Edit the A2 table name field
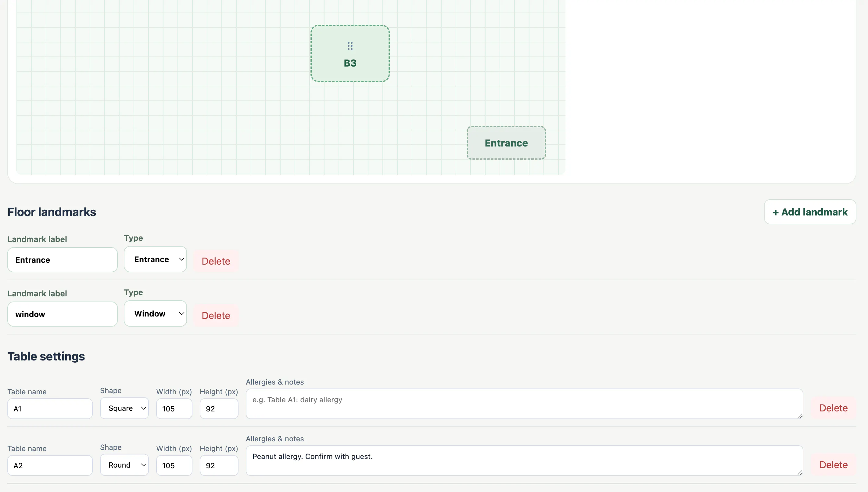This screenshot has width=868, height=492. pyautogui.click(x=50, y=466)
